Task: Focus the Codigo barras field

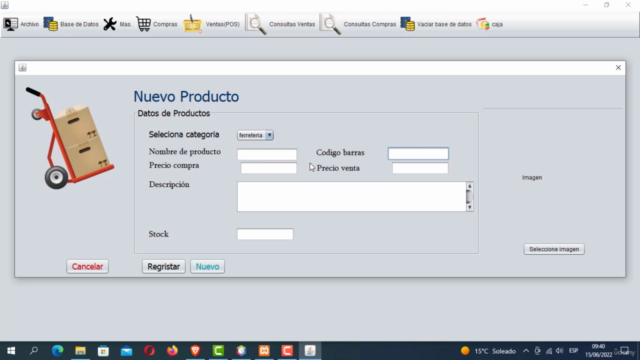Action: click(418, 153)
